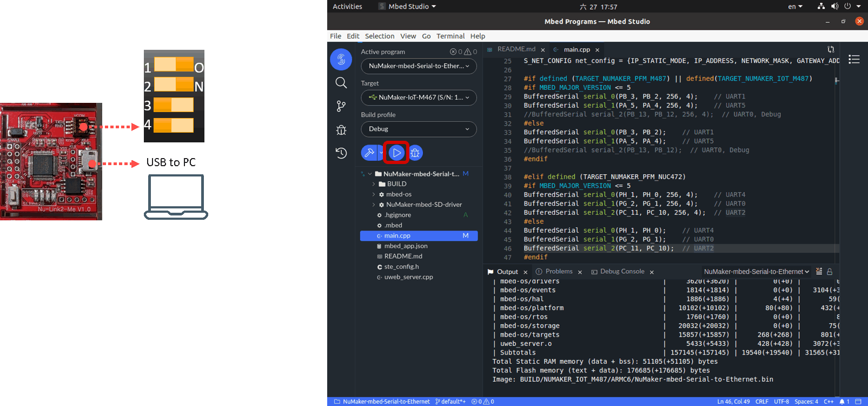
Task: Expand the mbed-os library
Action: [374, 194]
